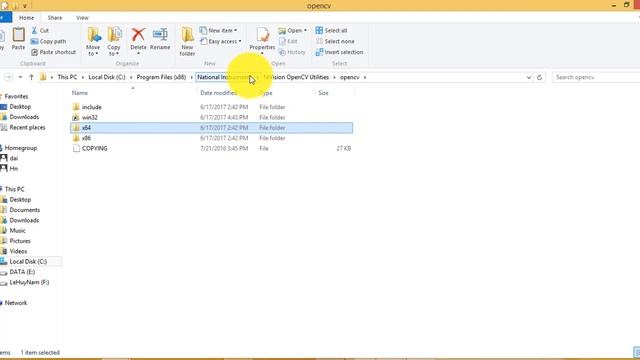Viewport: 640px width, 360px height.
Task: Open the New item menu
Action: [x=218, y=31]
